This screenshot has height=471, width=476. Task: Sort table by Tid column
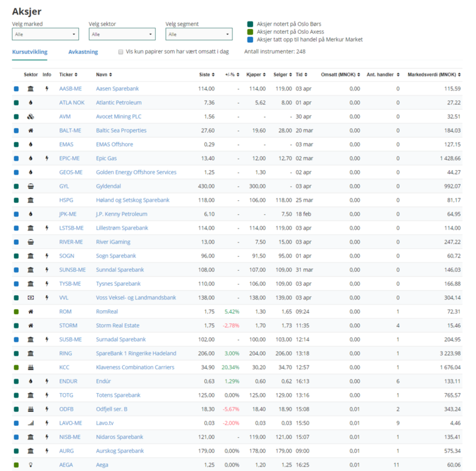(301, 75)
